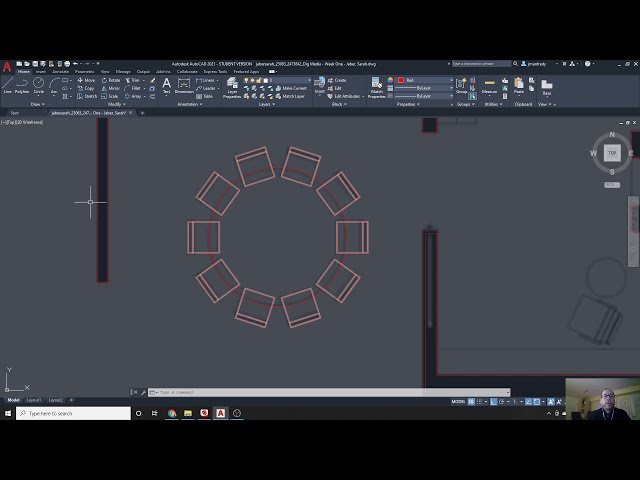640x480 pixels.
Task: Click Create block button
Action: [337, 80]
